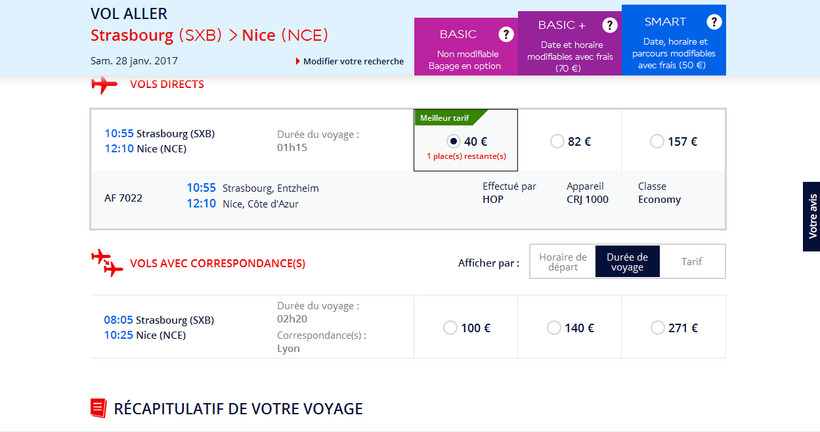Viewport: 820px width, 432px height.
Task: Click the red document icon beside Récapitulatif
Action: (x=98, y=408)
